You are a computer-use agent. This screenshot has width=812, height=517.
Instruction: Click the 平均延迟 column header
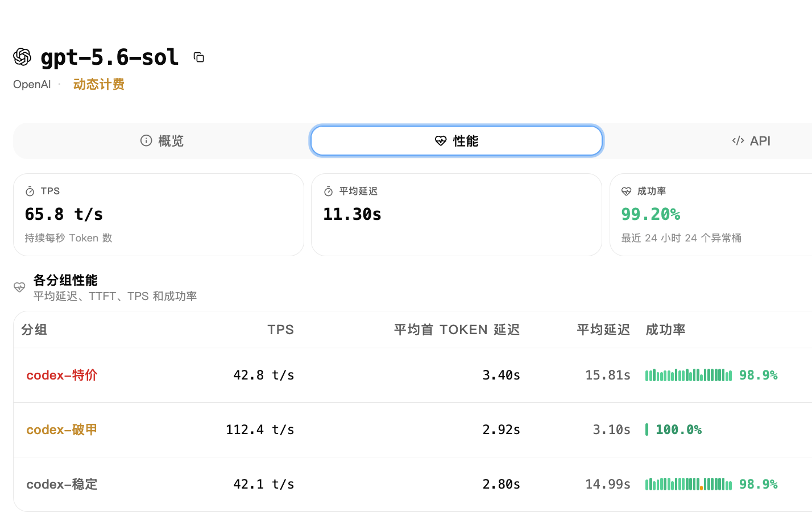[603, 330]
